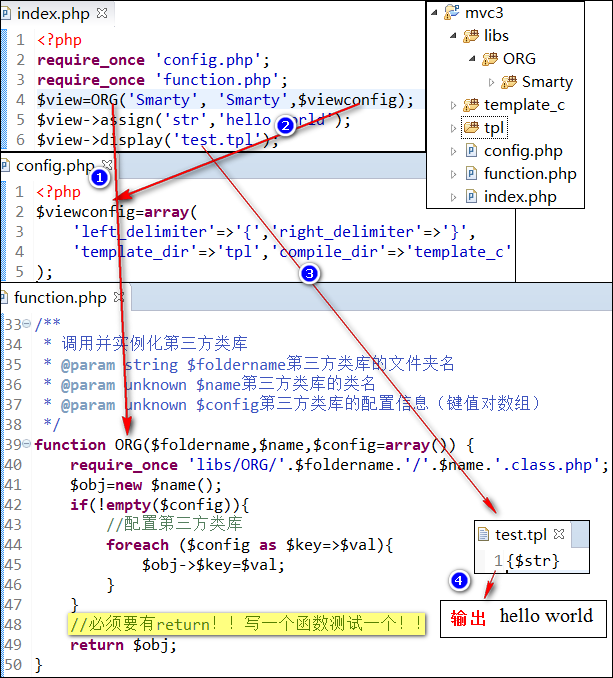Click the highlighted return comment line 48

[x=246, y=624]
